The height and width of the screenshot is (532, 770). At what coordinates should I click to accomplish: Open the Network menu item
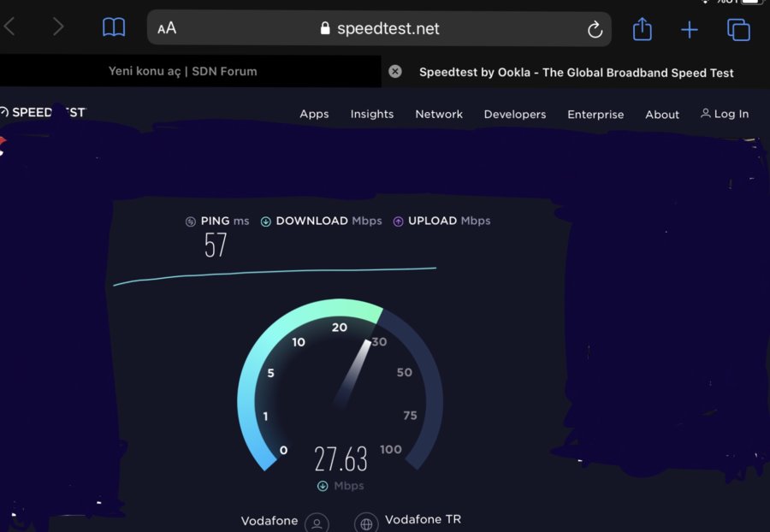click(439, 114)
